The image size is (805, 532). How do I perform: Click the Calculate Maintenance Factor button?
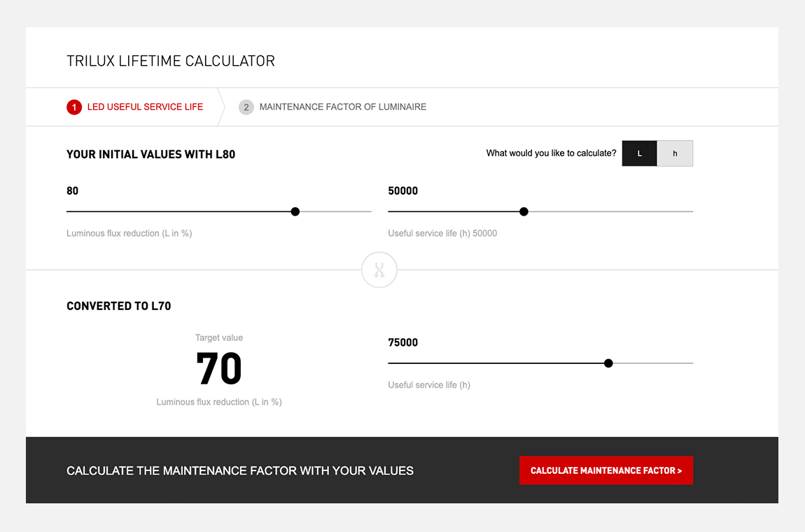point(605,470)
